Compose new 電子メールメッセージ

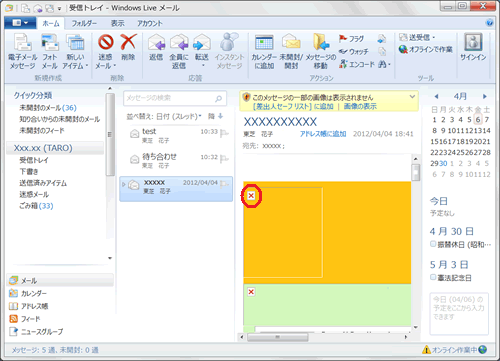22,42
